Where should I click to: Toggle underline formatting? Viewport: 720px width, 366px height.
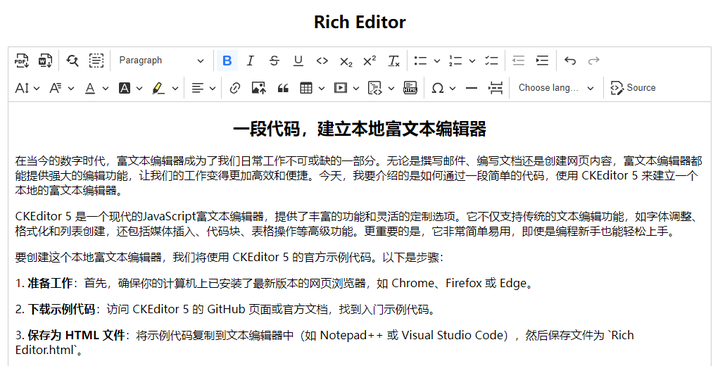[298, 60]
